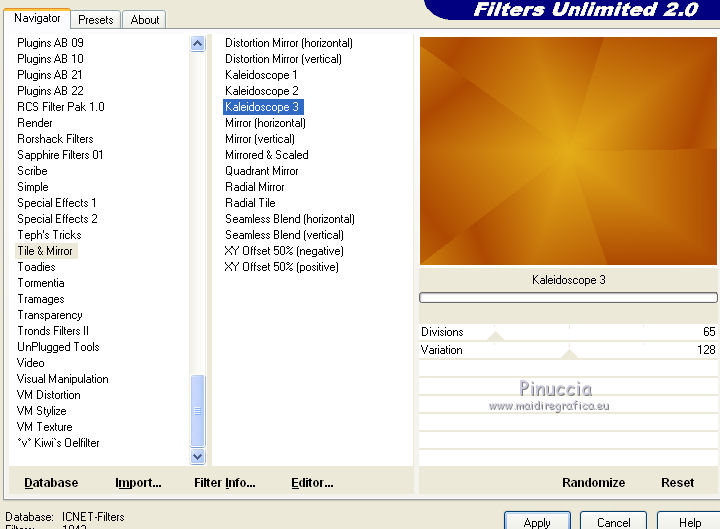Select Tile & Mirror category
The image size is (720, 529).
(x=45, y=251)
